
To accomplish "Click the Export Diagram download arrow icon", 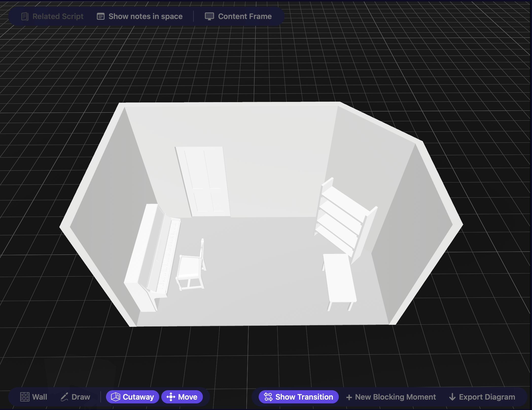I will point(452,397).
